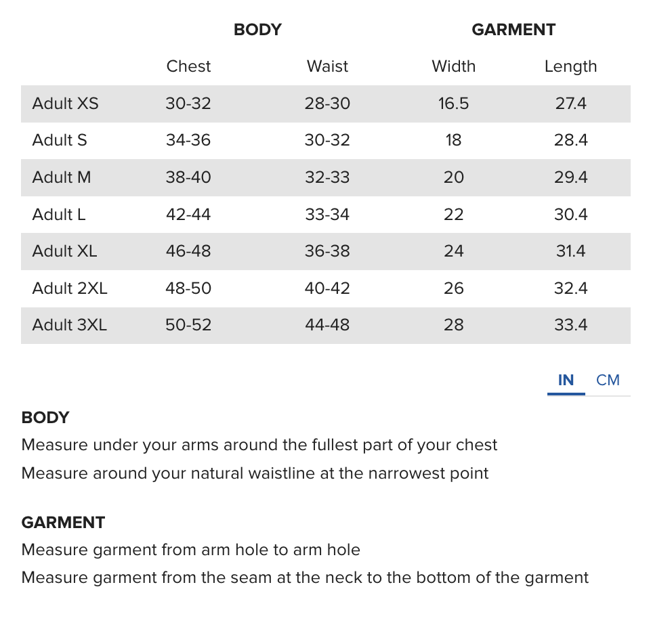
Task: Click the Adult M chest value 38-40
Action: [x=188, y=177]
